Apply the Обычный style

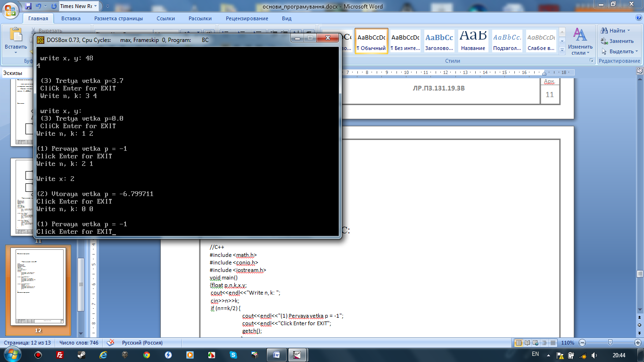pos(372,41)
